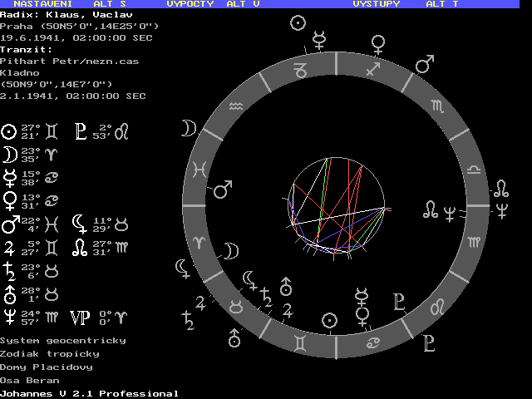Click the Sagittarius sign in the zodiac ring
532x399 pixels.
[373, 69]
